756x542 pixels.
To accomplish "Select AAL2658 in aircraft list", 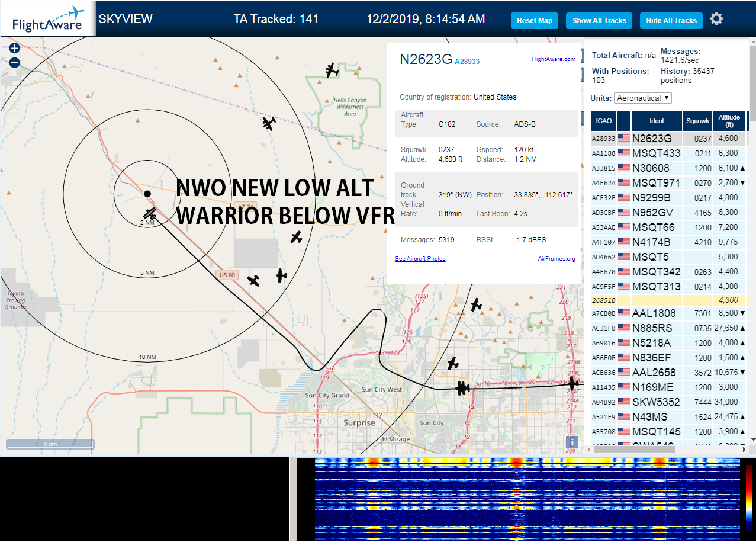I will click(x=669, y=373).
